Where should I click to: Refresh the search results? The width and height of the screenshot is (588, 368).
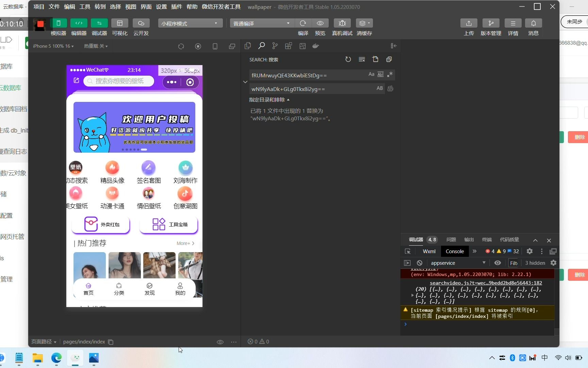point(348,59)
